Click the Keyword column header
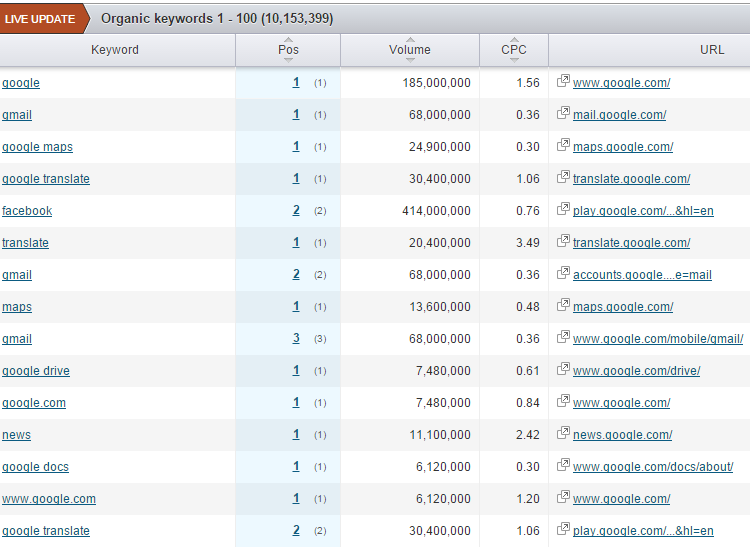The height and width of the screenshot is (547, 750). 115,50
